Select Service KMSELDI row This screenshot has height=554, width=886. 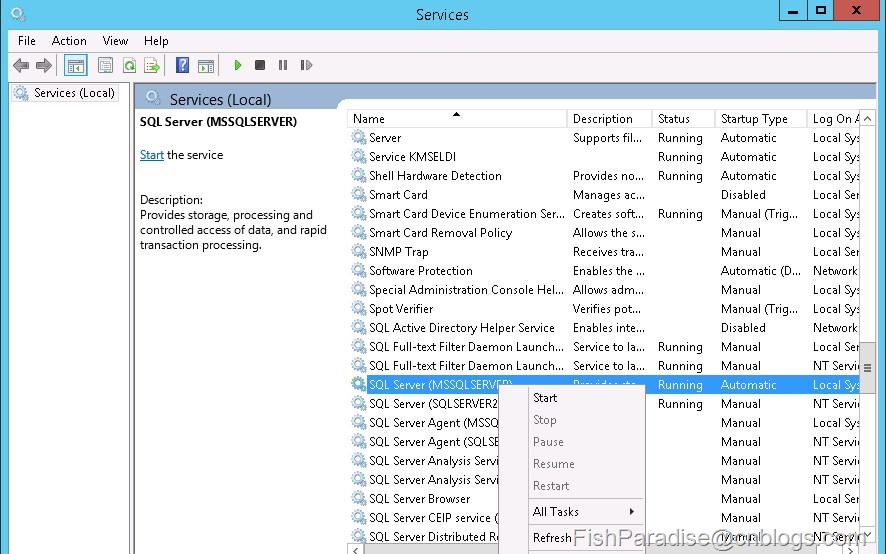click(605, 157)
